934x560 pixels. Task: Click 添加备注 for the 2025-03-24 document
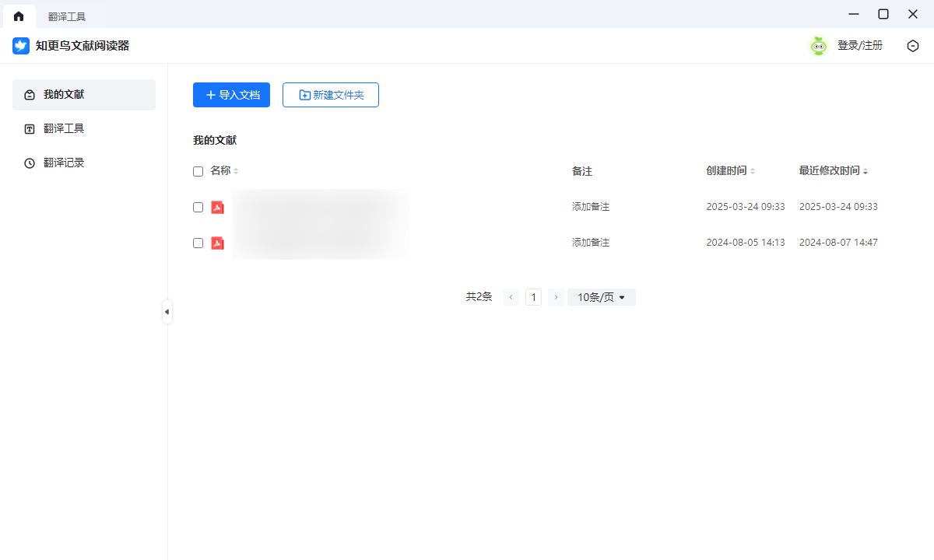(x=591, y=207)
